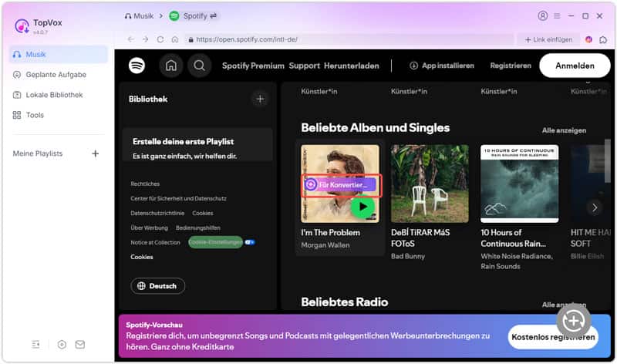
Task: Open Center für Sicherheit und Datenschutz
Action: click(179, 198)
